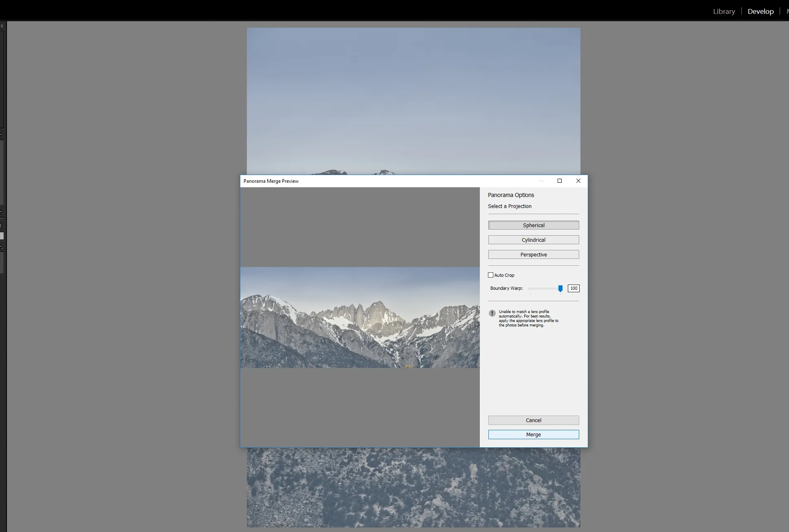Viewport: 789px width, 532px height.
Task: Switch to the Library module
Action: tap(724, 11)
